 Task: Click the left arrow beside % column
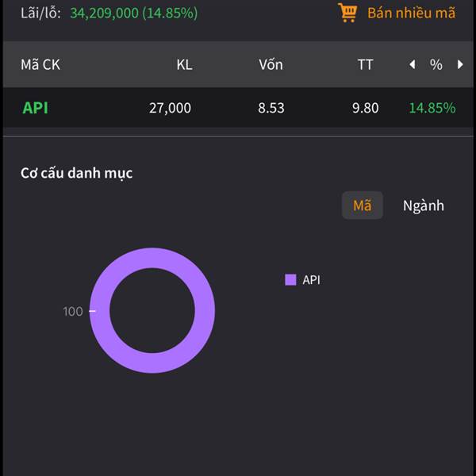point(412,64)
